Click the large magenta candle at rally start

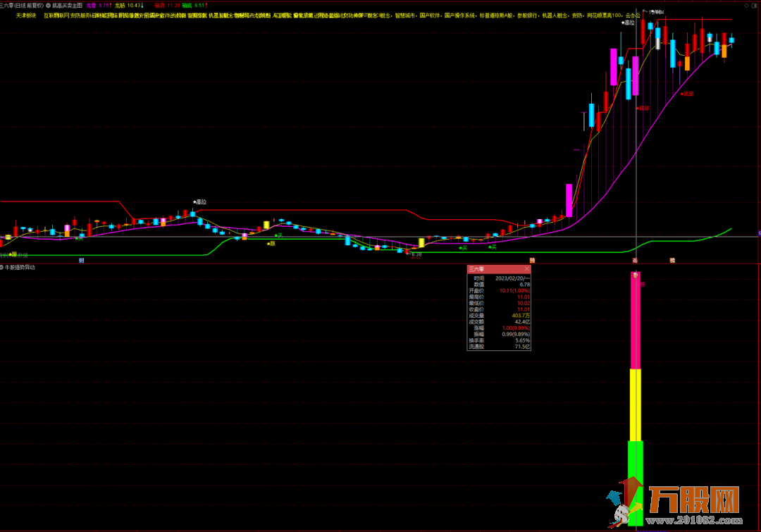click(x=569, y=201)
